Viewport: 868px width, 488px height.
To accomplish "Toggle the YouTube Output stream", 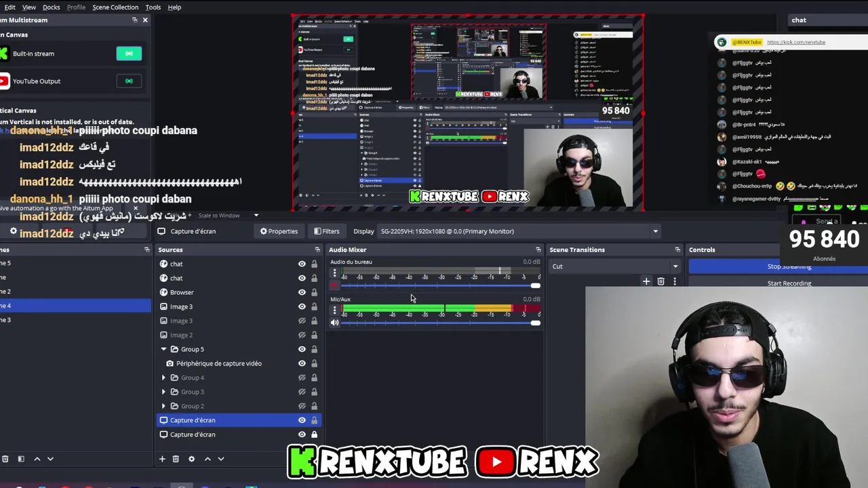I will pyautogui.click(x=129, y=81).
